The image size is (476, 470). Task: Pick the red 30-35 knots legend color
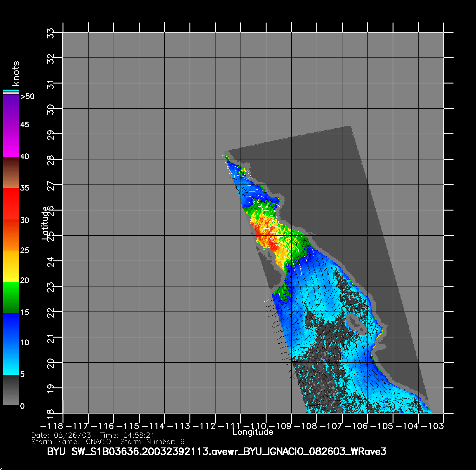point(11,204)
